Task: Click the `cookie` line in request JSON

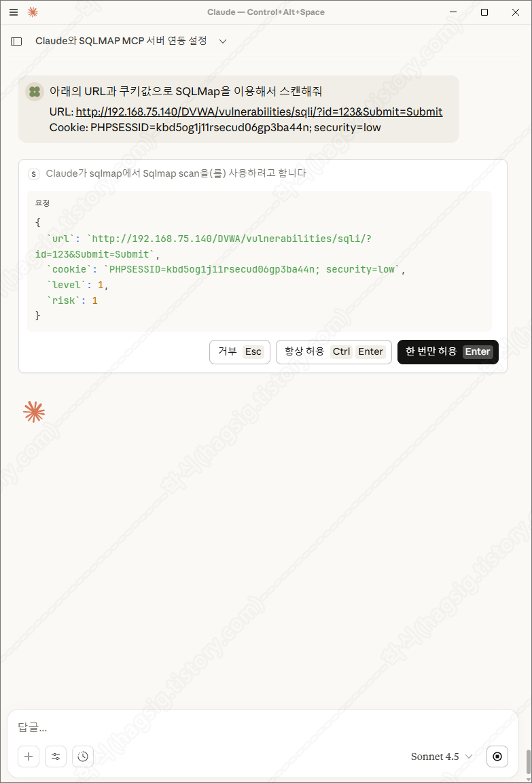Action: (x=226, y=270)
